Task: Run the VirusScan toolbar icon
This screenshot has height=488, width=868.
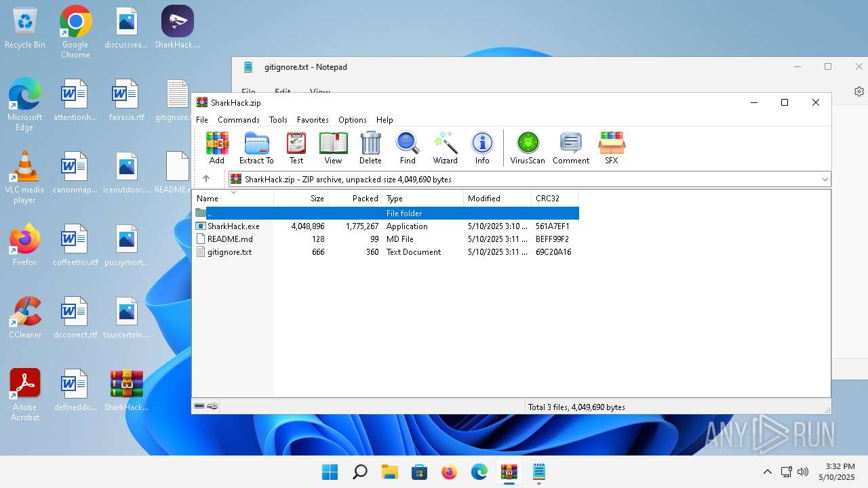Action: (528, 148)
